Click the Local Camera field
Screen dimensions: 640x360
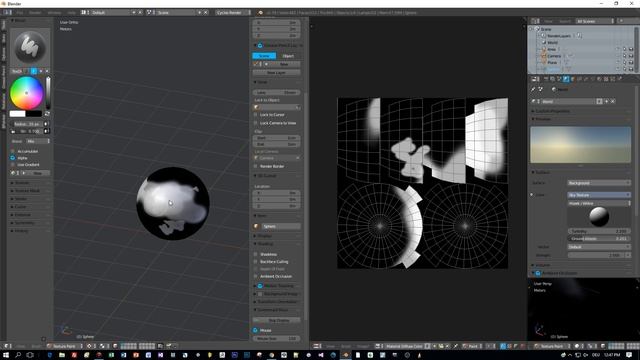pyautogui.click(x=277, y=158)
